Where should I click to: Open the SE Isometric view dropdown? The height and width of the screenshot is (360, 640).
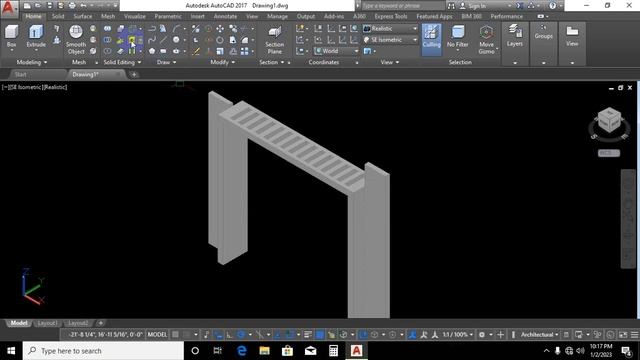click(391, 40)
